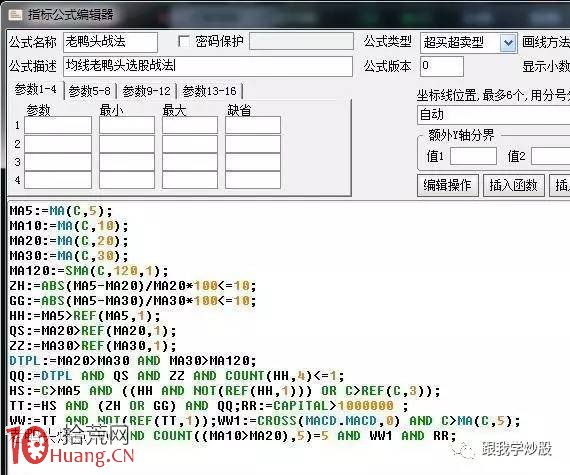The height and width of the screenshot is (475, 570).
Task: Click row 2 参数 name field
Action: 58,144
